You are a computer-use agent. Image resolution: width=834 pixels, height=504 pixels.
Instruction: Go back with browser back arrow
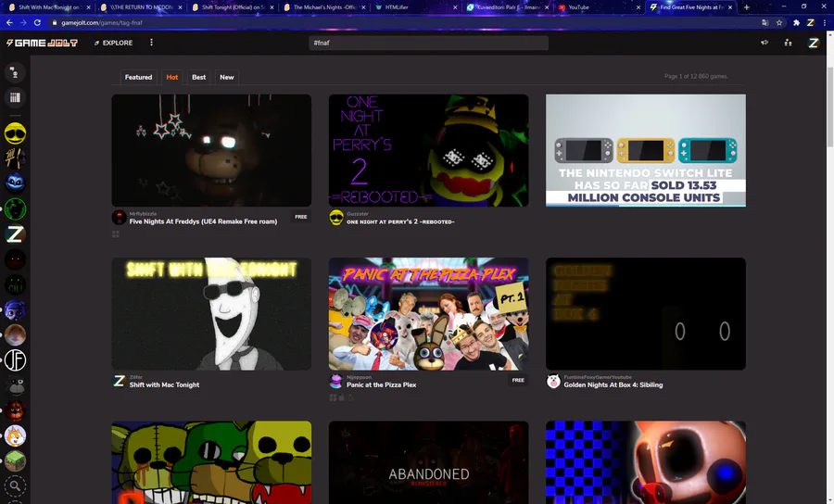(x=9, y=22)
